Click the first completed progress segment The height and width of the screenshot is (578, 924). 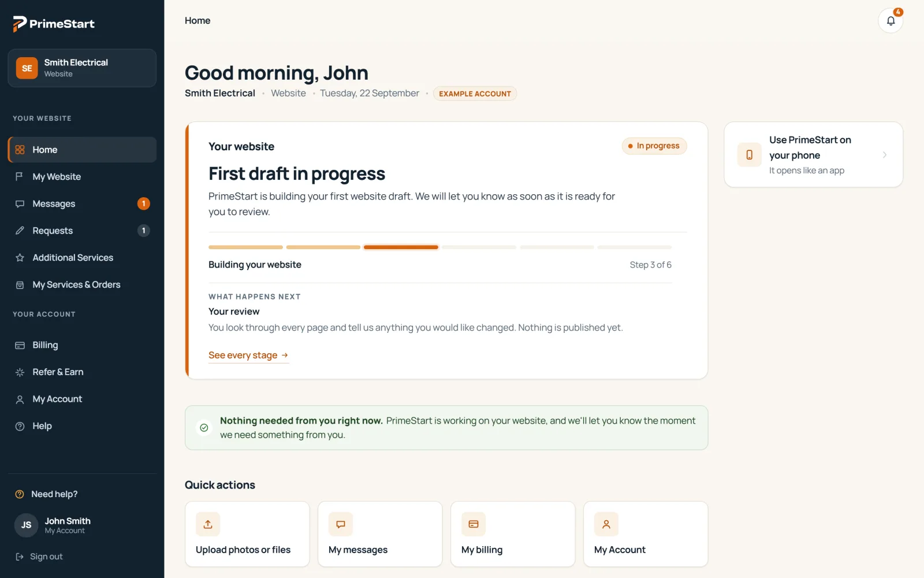245,247
